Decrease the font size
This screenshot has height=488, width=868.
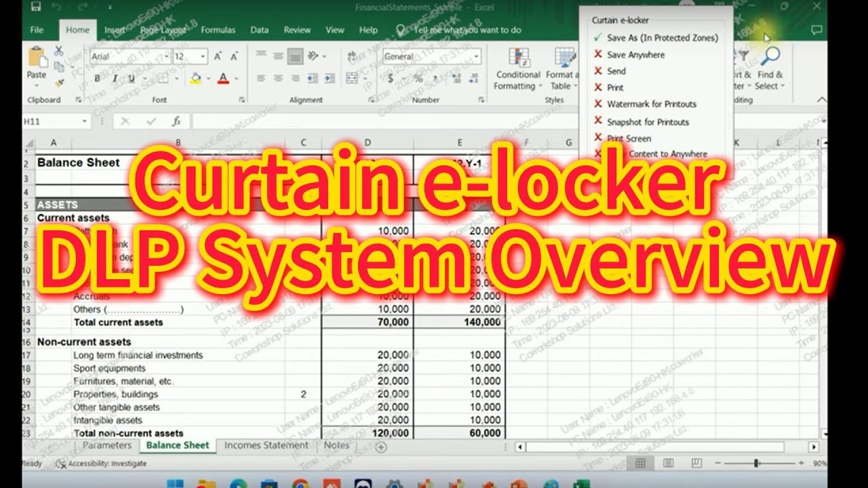click(233, 57)
